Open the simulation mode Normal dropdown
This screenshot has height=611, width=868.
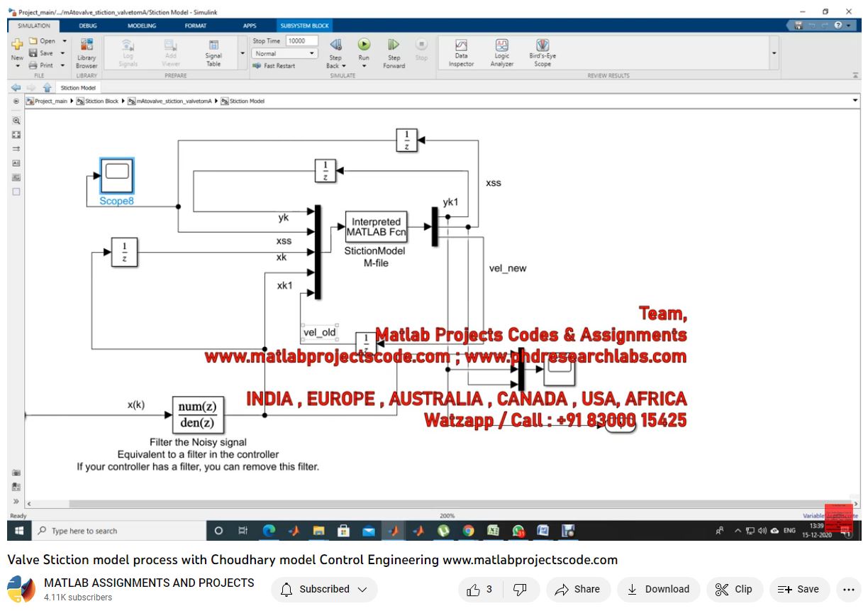tap(285, 54)
